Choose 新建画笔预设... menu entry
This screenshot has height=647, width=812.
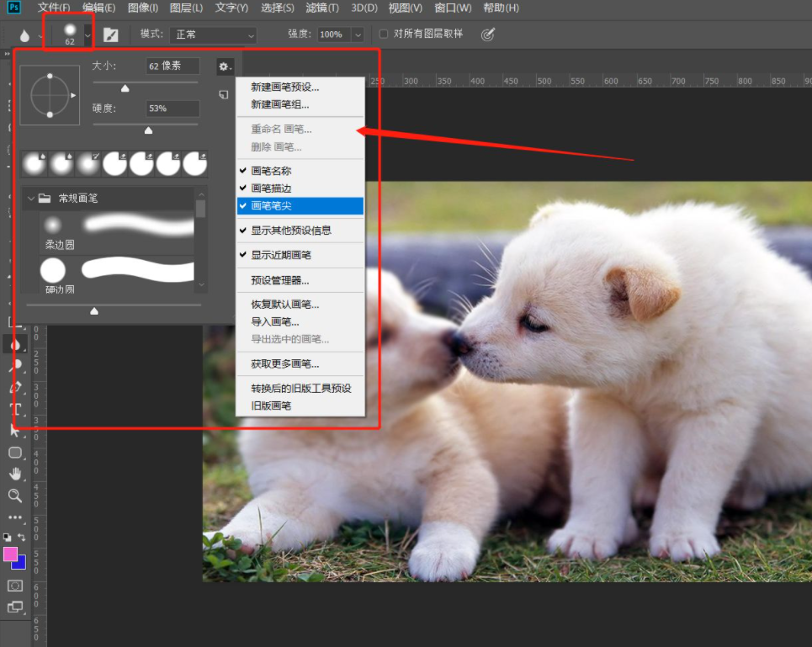tap(300, 87)
